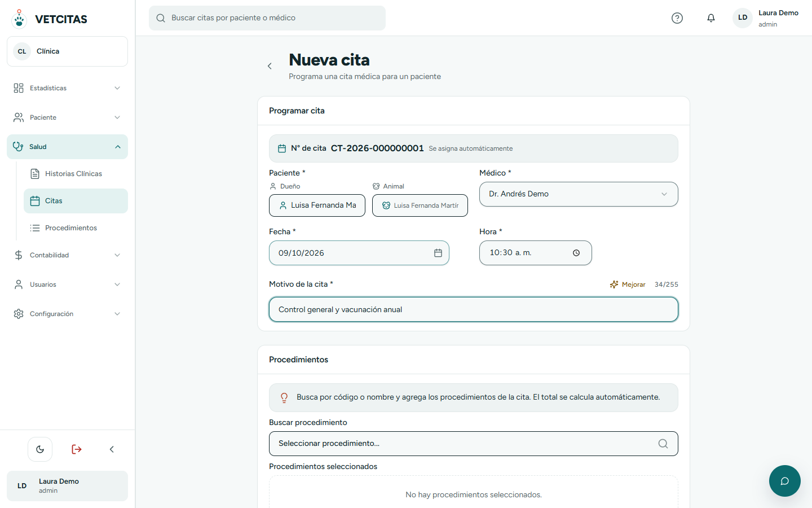Toggle dark mode with the moon icon

click(40, 449)
